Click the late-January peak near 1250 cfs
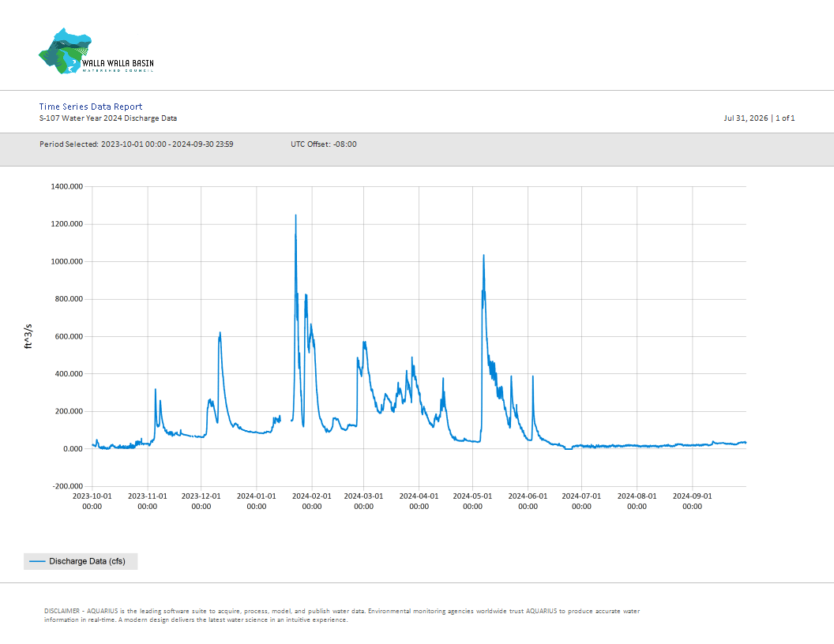834x644 pixels. [295, 215]
